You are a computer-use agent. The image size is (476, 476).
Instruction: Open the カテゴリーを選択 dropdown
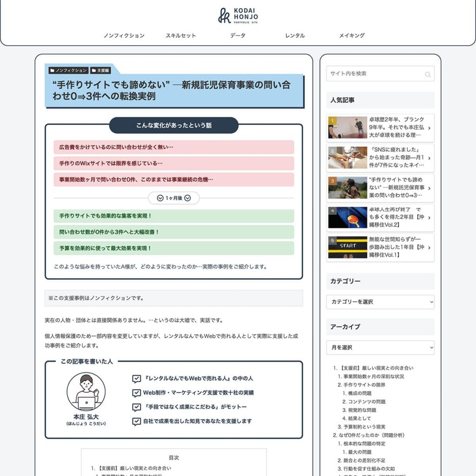[380, 302]
